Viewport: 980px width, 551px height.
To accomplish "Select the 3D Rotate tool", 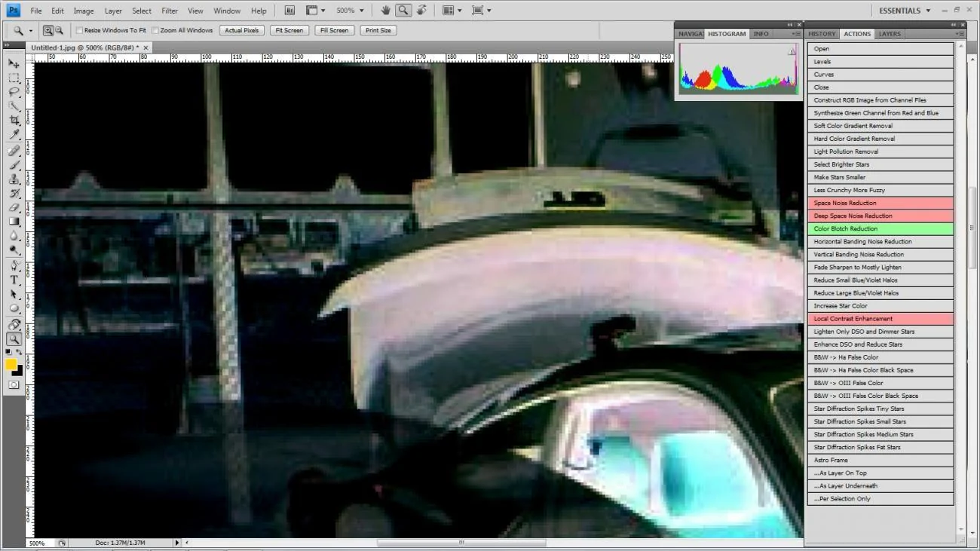I will (x=14, y=325).
